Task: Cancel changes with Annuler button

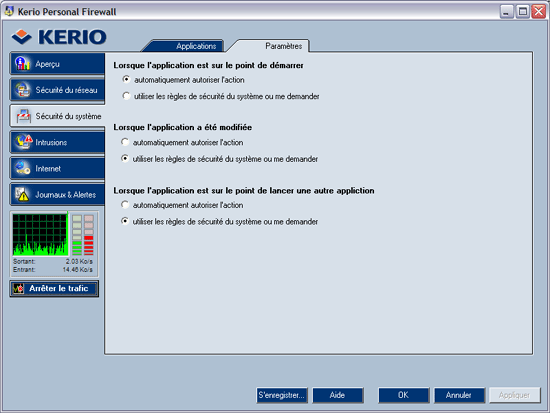Action: click(459, 395)
